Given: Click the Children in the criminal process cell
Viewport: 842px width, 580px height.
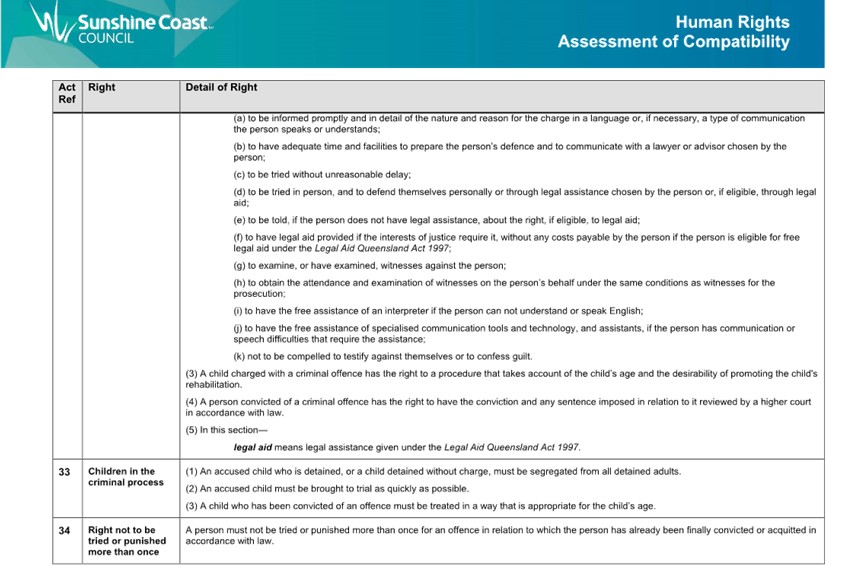Looking at the screenshot, I should coord(122,477).
